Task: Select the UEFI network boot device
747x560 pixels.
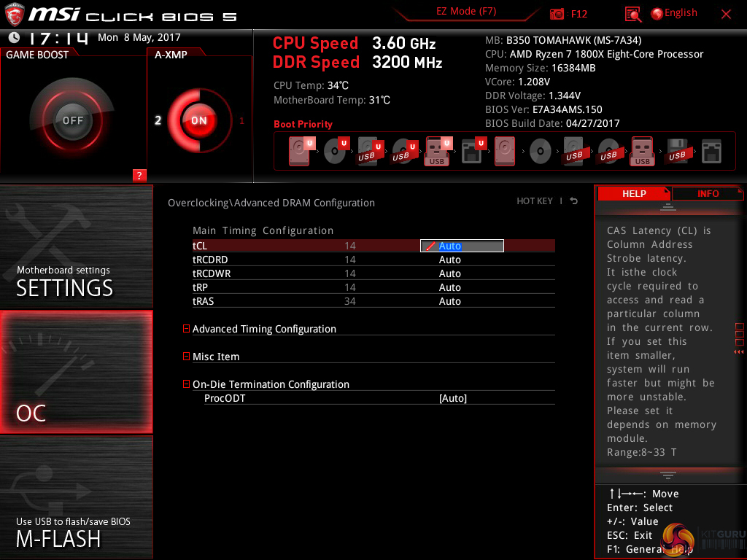Action: pyautogui.click(x=473, y=151)
